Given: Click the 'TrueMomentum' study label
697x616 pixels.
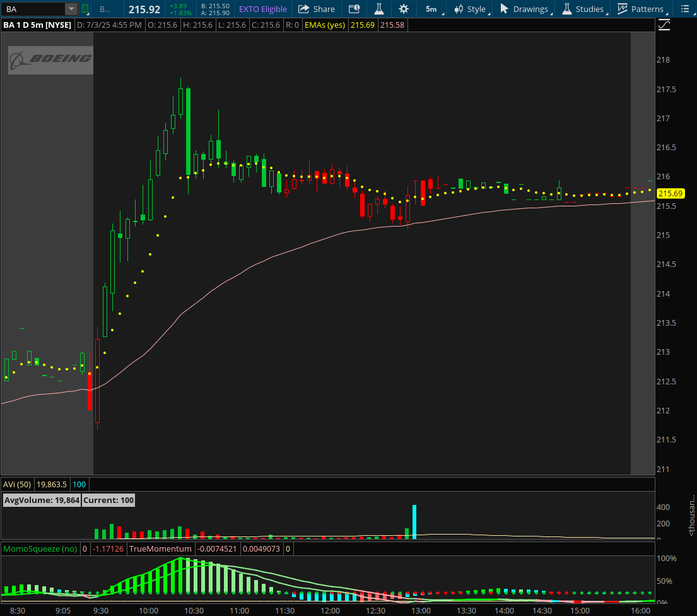Looking at the screenshot, I should click(160, 549).
